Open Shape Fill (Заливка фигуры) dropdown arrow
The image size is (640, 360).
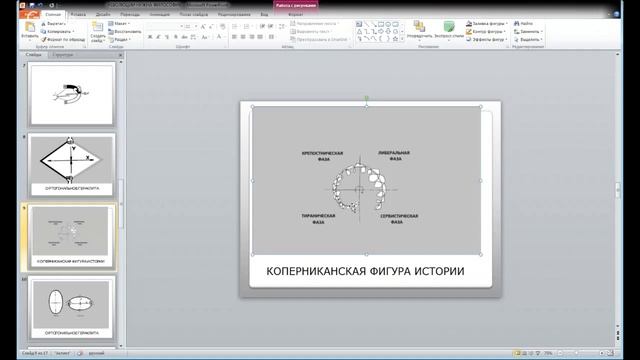(507, 24)
